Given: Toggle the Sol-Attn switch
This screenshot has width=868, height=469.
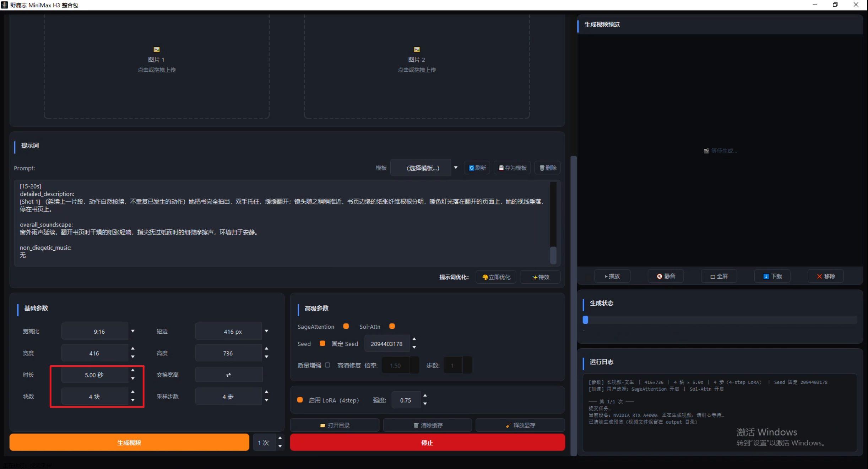Looking at the screenshot, I should pyautogui.click(x=392, y=326).
